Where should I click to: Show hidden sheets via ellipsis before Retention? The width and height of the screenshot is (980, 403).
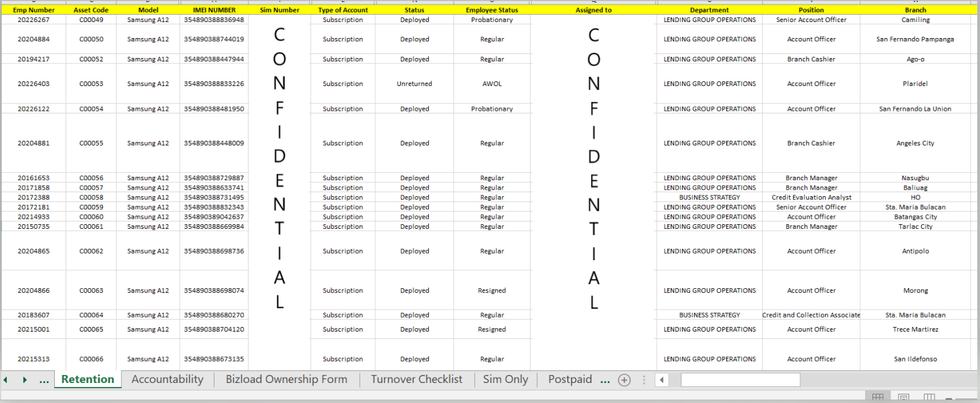44,380
